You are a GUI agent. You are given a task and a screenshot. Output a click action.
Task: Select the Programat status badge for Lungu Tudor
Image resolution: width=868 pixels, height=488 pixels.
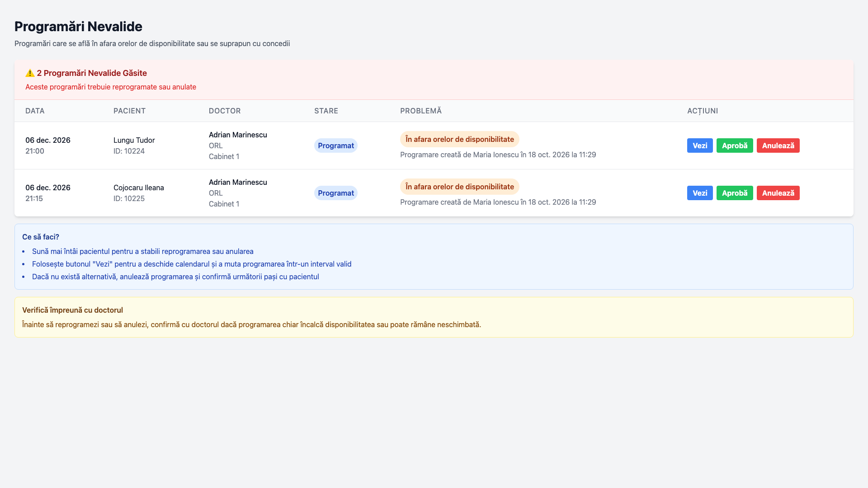point(336,145)
